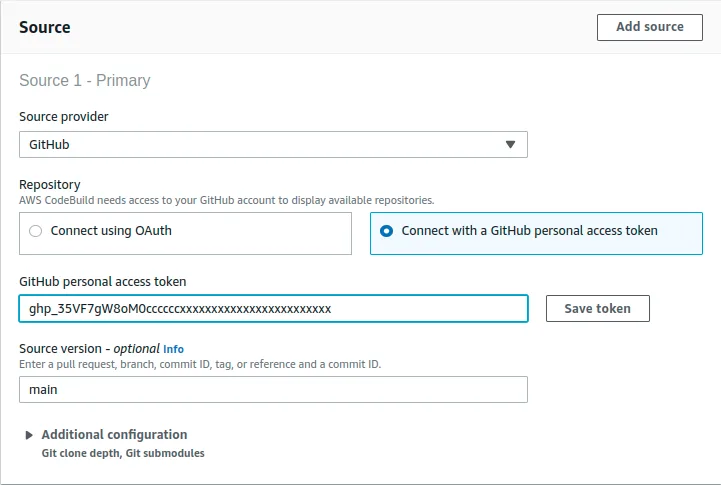This screenshot has width=721, height=485.
Task: Click the Repository label
Action: (50, 185)
